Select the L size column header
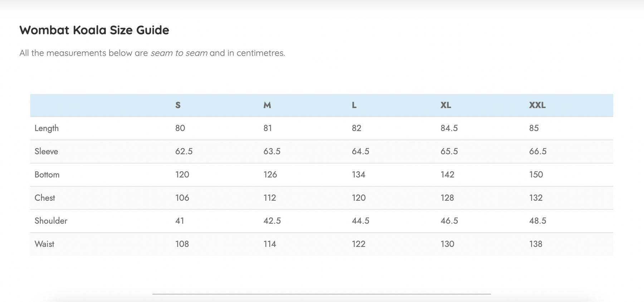Viewport: 644px width, 302px height. [354, 105]
